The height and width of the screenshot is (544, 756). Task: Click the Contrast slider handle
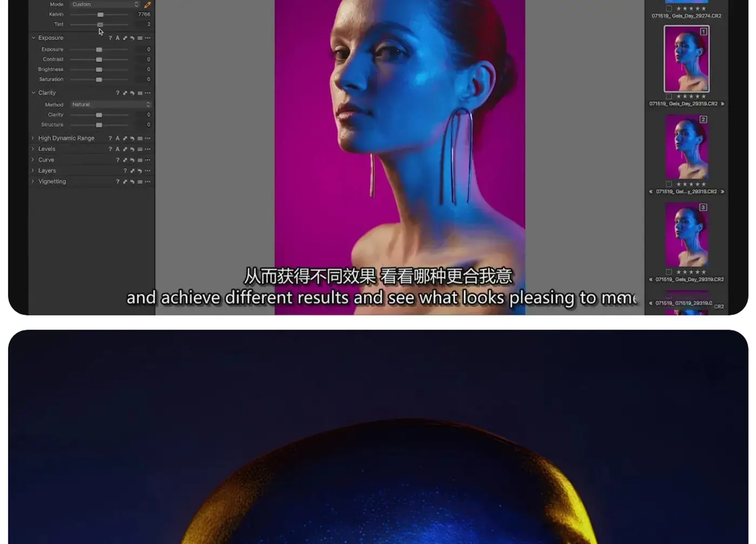[x=99, y=59]
